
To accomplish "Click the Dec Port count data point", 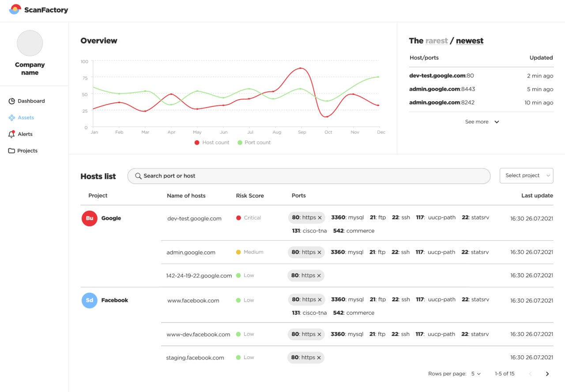I will click(x=378, y=77).
